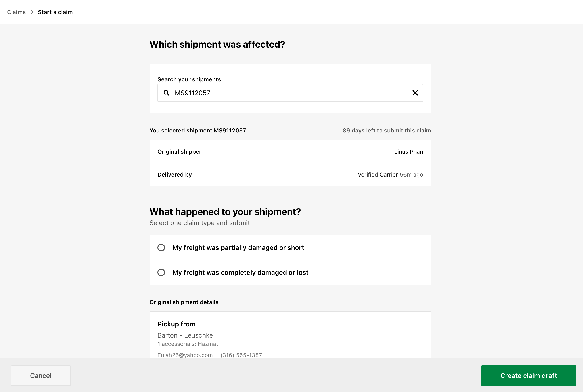This screenshot has height=392, width=583.
Task: Cancel the claim
Action: (41, 376)
